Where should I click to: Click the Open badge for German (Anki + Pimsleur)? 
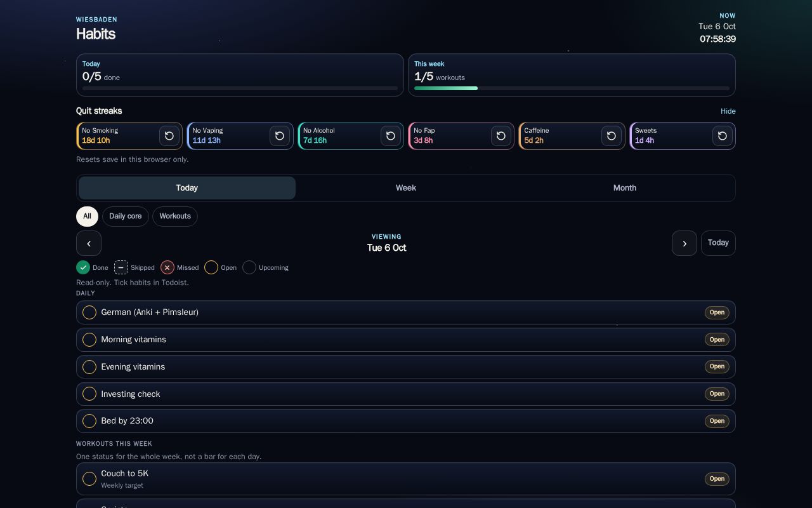[717, 312]
